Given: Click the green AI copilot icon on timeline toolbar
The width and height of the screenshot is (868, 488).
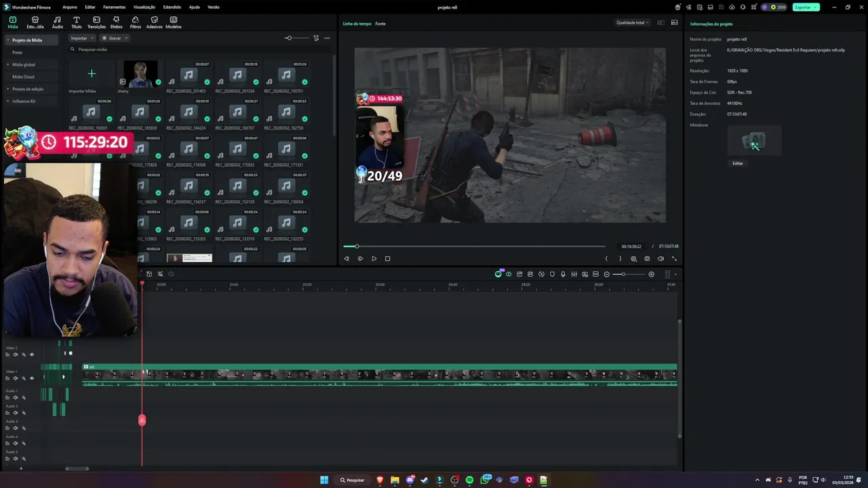Looking at the screenshot, I should pos(498,274).
